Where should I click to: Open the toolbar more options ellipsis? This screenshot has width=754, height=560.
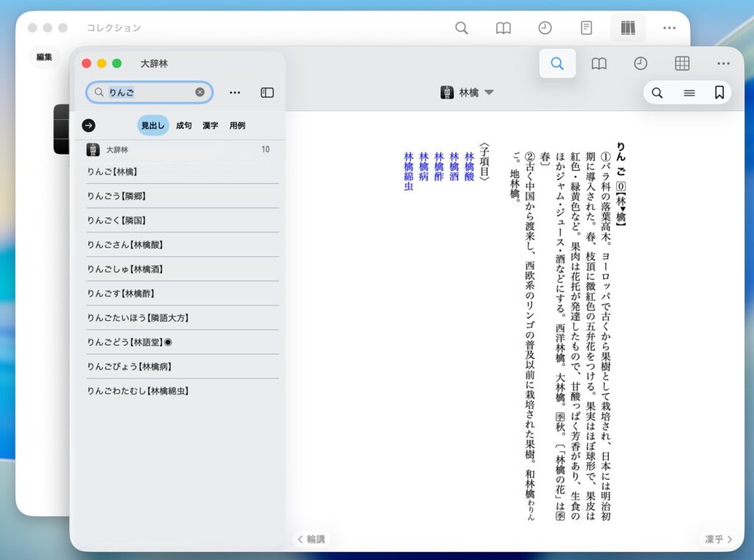[x=723, y=64]
